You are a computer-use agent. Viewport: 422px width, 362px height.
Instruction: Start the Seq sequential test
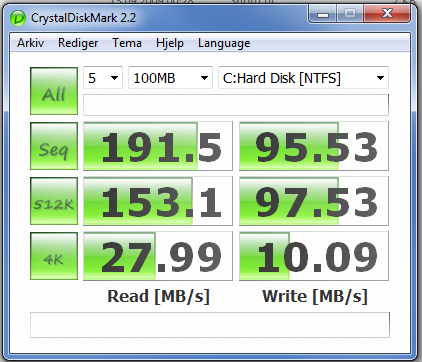click(x=54, y=146)
